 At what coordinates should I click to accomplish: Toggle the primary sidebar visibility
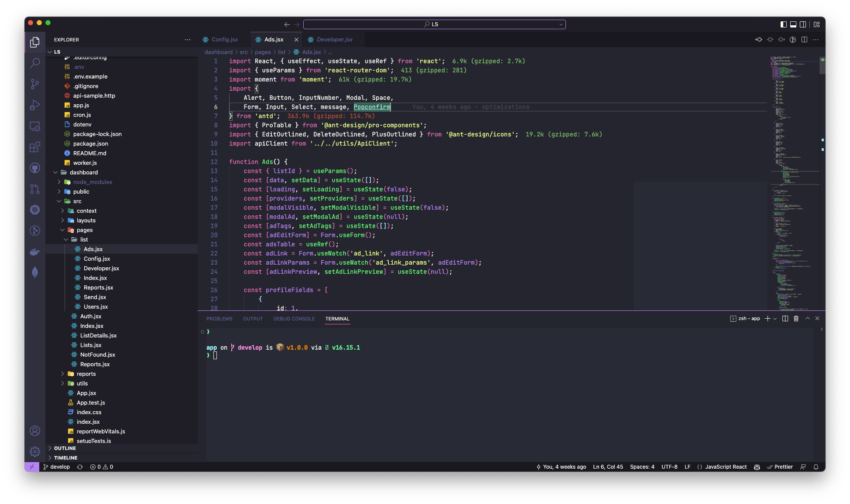[x=783, y=24]
